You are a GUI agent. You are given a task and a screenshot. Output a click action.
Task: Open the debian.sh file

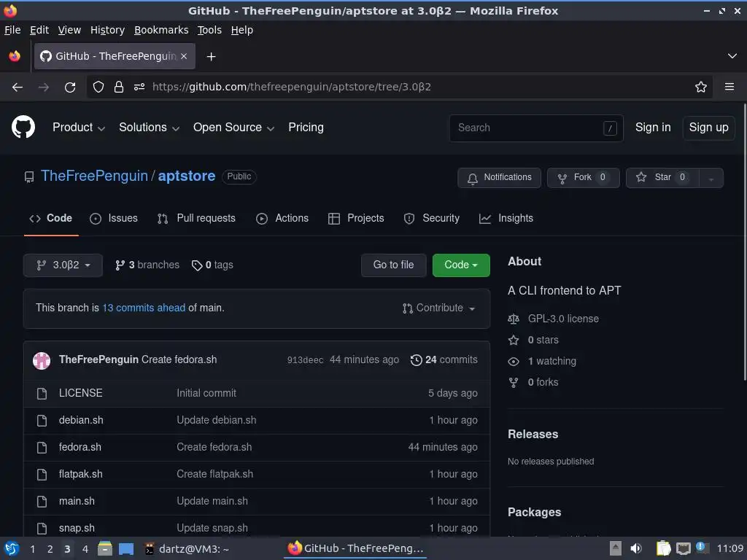pyautogui.click(x=81, y=421)
